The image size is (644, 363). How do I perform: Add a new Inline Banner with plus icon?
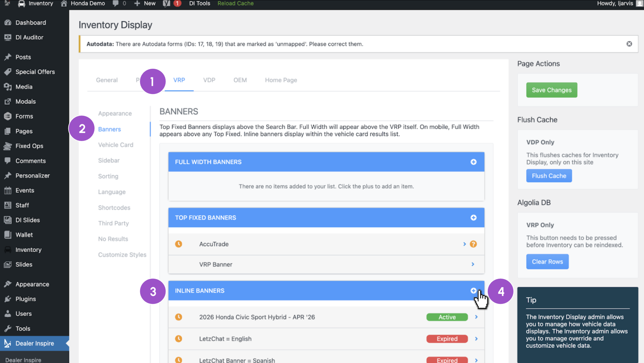coord(473,291)
